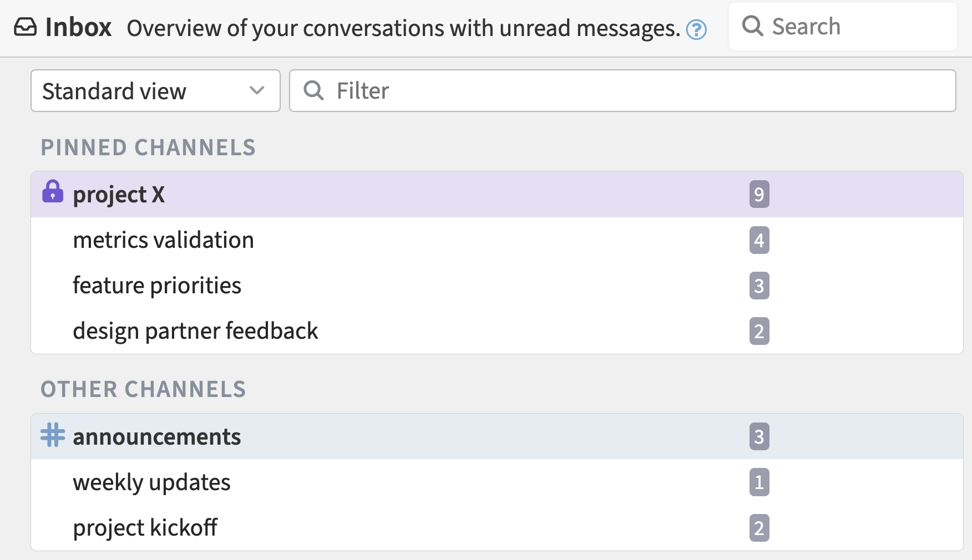Click the Other Channels section header
Viewport: 972px width, 560px height.
[x=143, y=388]
